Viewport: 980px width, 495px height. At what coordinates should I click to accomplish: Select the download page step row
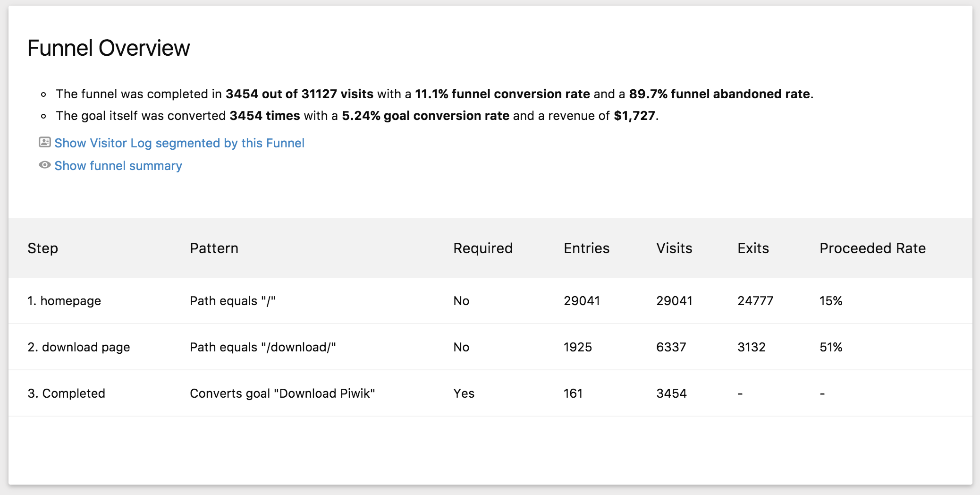coord(79,347)
